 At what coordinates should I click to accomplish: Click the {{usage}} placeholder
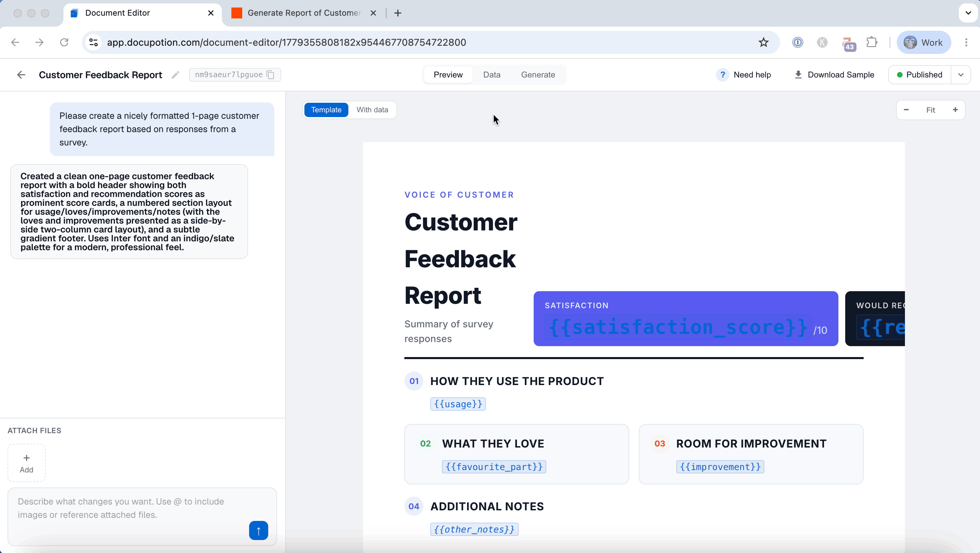click(x=458, y=404)
